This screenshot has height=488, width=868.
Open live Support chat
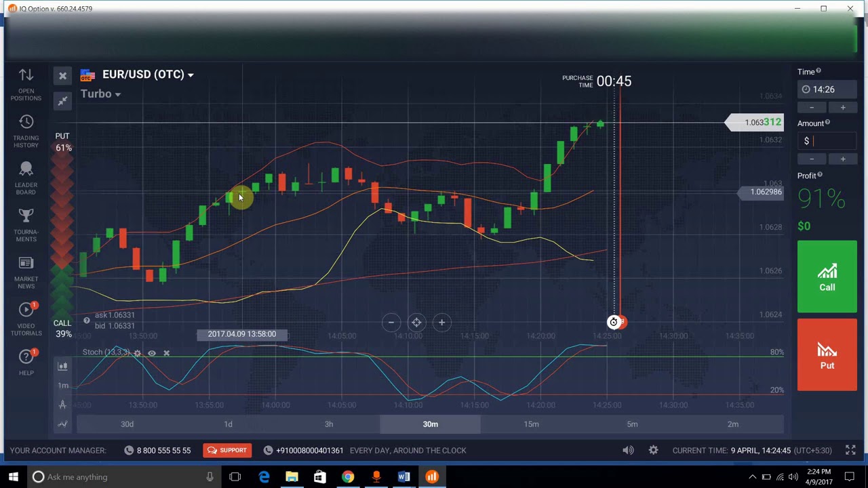(x=227, y=450)
